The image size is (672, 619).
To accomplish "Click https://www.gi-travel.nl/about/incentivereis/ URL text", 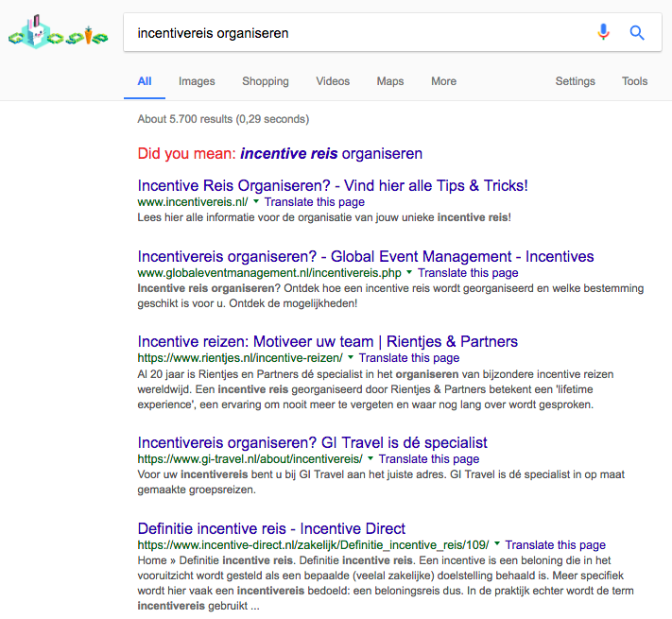I will (250, 458).
